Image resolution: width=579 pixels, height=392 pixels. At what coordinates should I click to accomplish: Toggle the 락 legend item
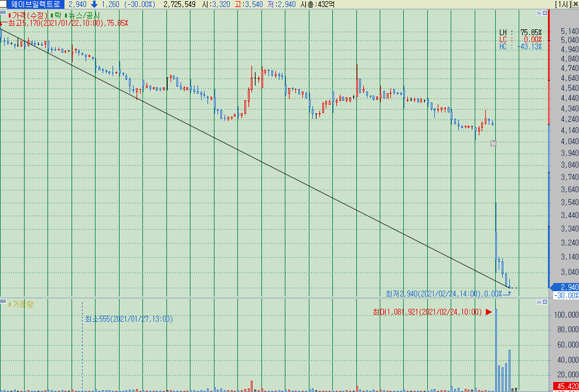(56, 16)
